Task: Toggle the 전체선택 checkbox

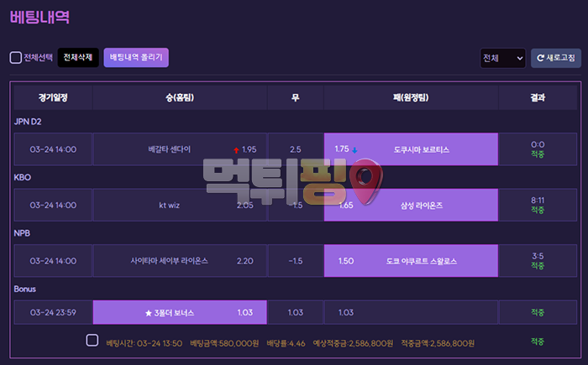Action: pyautogui.click(x=15, y=58)
